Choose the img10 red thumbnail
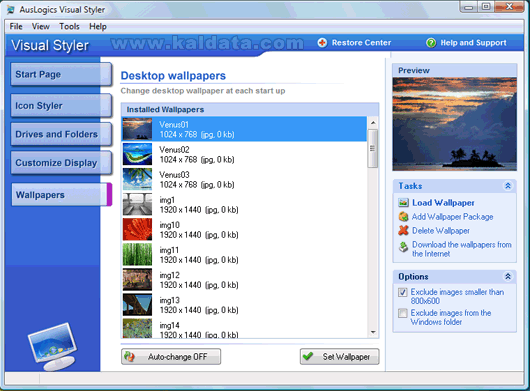This screenshot has height=391, width=530. point(137,229)
